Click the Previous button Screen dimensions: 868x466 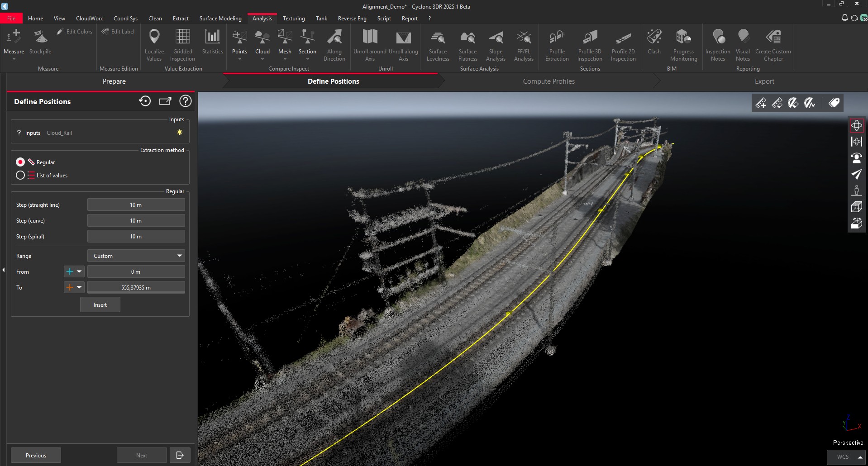[35, 455]
